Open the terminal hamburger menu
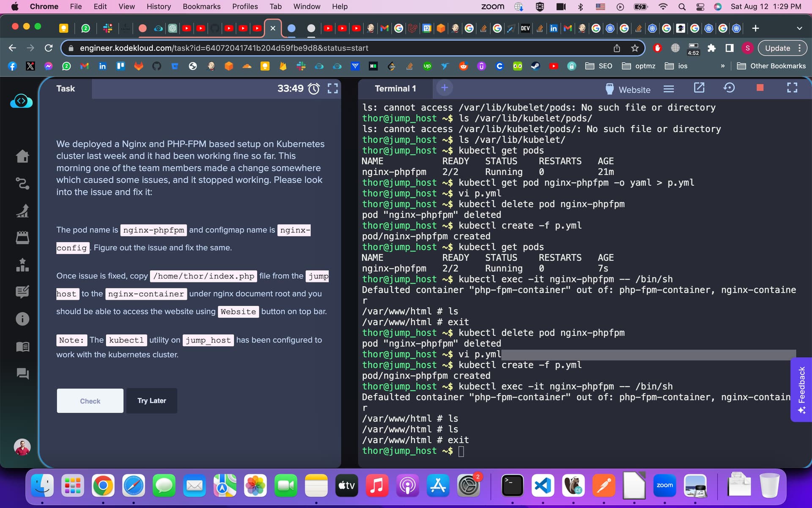 tap(669, 89)
